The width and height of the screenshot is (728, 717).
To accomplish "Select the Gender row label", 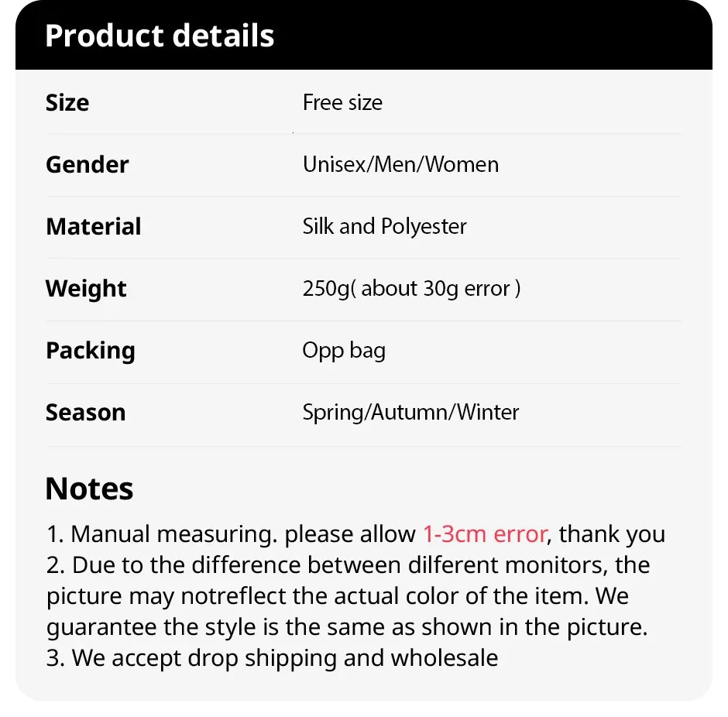I will [88, 164].
